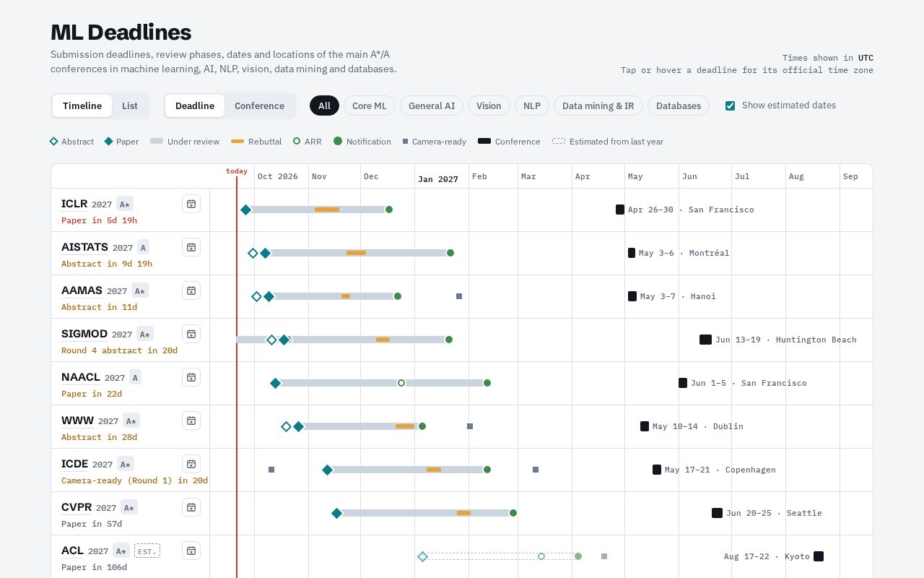924x578 pixels.
Task: Switch the view to List
Action: (130, 105)
